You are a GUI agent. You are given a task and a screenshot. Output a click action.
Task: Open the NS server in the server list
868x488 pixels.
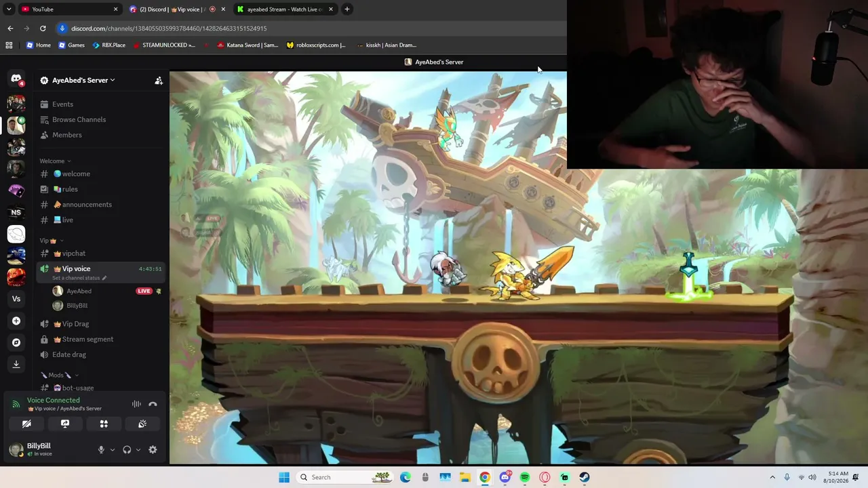point(16,212)
